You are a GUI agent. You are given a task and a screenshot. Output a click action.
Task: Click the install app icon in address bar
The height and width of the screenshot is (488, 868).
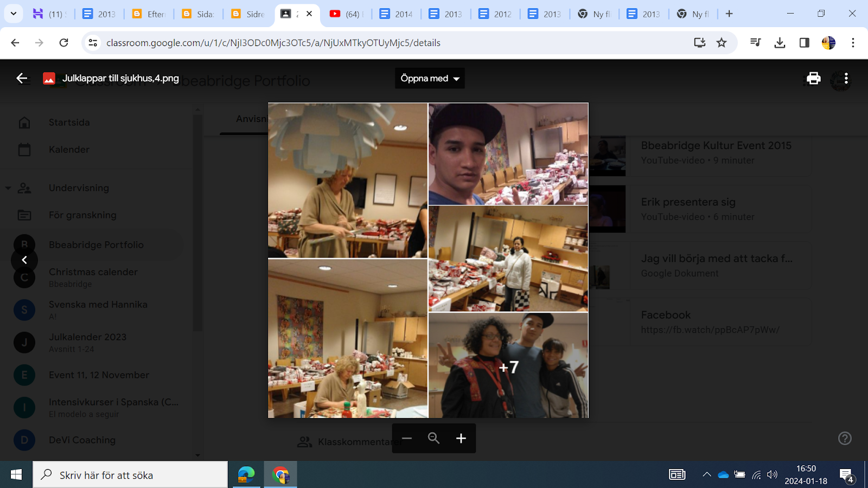700,43
